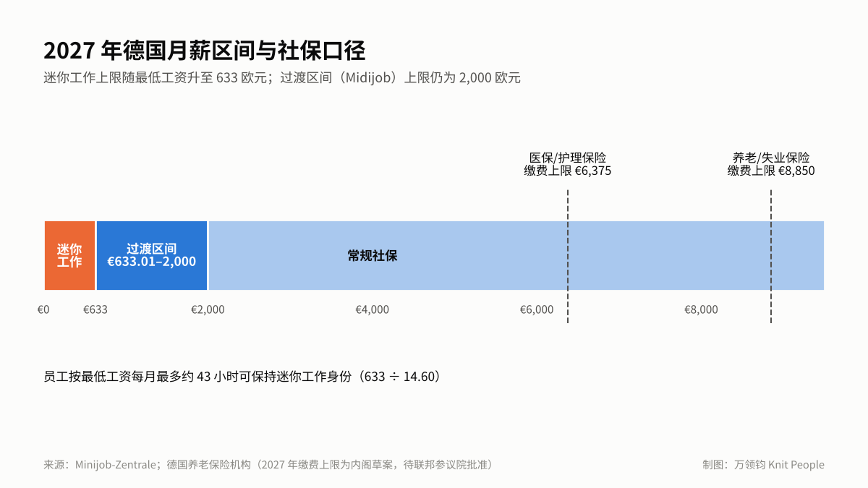Click the title "2027 年德国月薪区间与社保口径"
Image resolution: width=868 pixels, height=488 pixels.
205,51
